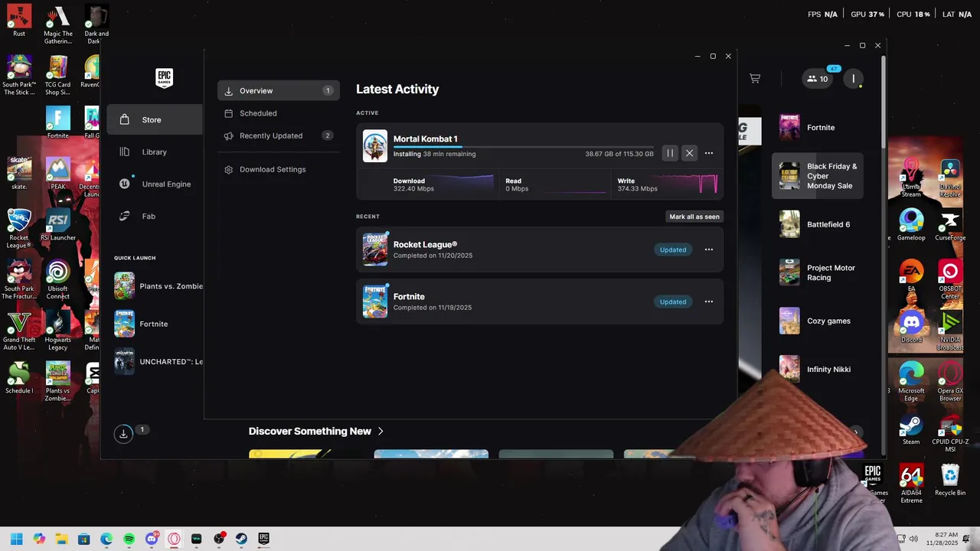Open the shopping cart in back window

755,78
